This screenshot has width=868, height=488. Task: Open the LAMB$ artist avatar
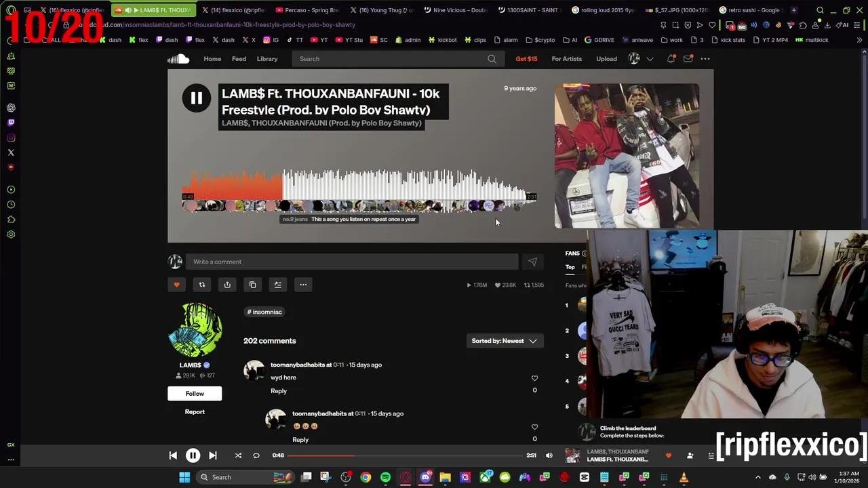click(195, 330)
